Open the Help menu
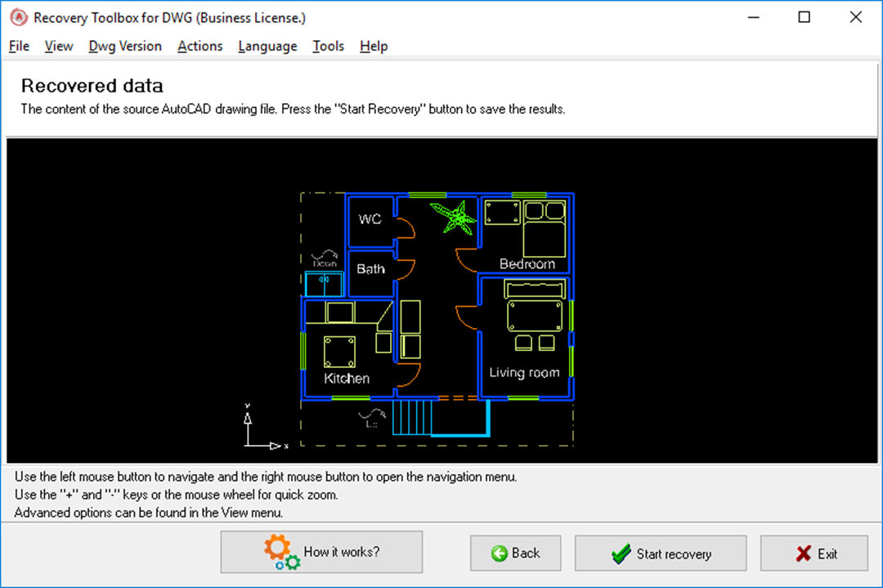The height and width of the screenshot is (588, 883). point(374,46)
